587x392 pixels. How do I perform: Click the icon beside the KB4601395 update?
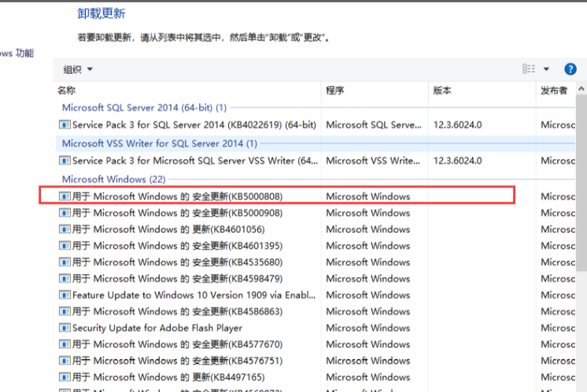(65, 246)
